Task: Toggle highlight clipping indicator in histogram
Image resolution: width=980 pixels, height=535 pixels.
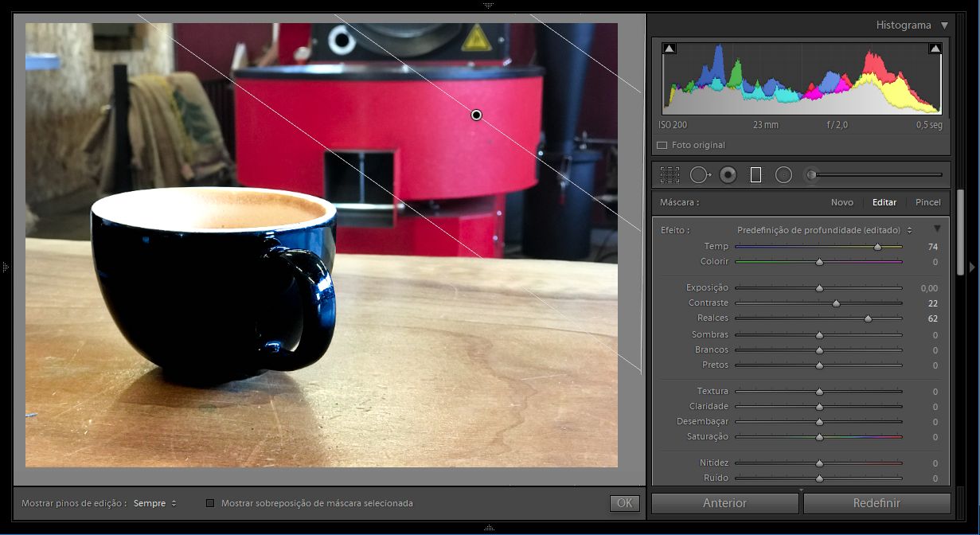Action: 935,49
